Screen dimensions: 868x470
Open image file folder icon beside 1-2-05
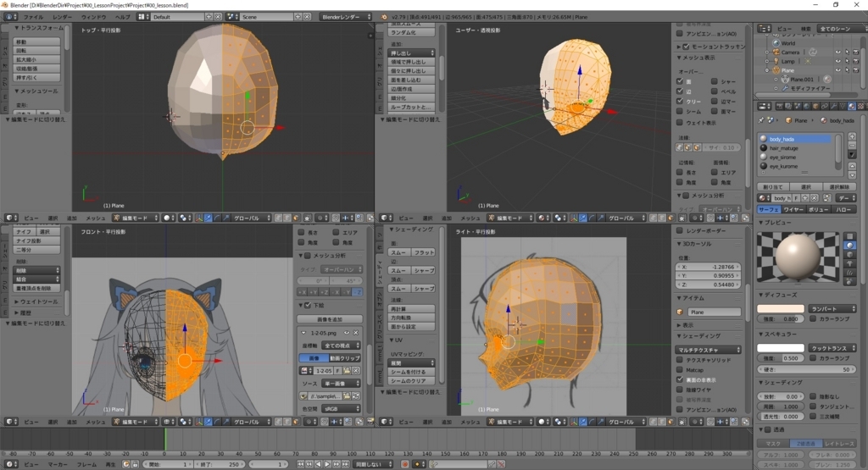[347, 370]
